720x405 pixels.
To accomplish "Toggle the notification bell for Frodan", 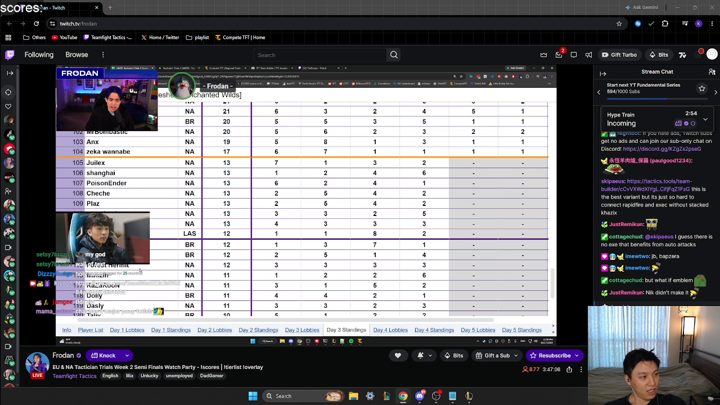I will point(420,355).
